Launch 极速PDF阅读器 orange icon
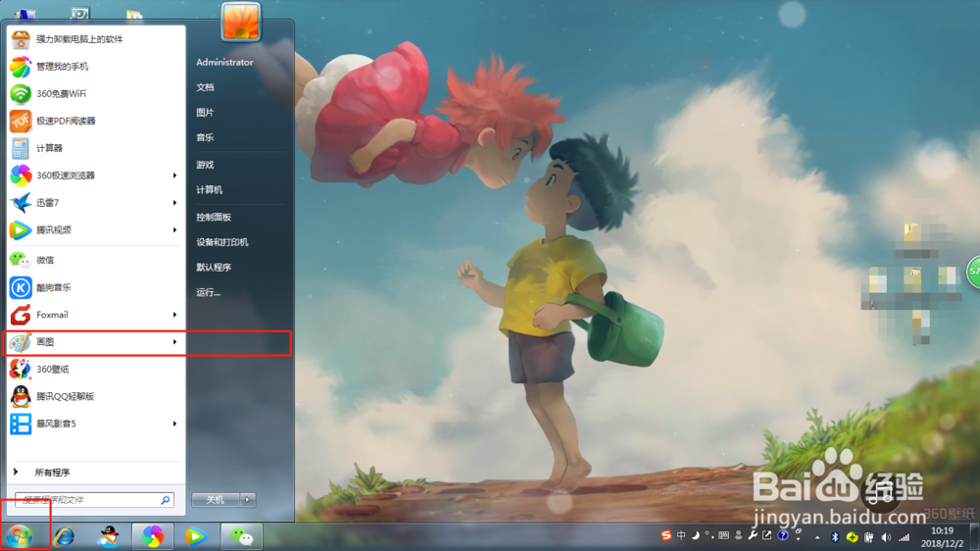This screenshot has height=551, width=980. point(20,121)
